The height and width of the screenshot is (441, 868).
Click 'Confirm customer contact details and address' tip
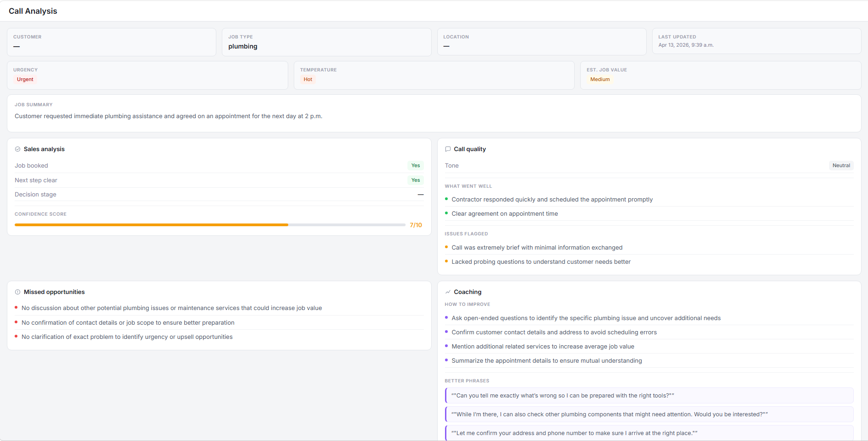(x=555, y=332)
